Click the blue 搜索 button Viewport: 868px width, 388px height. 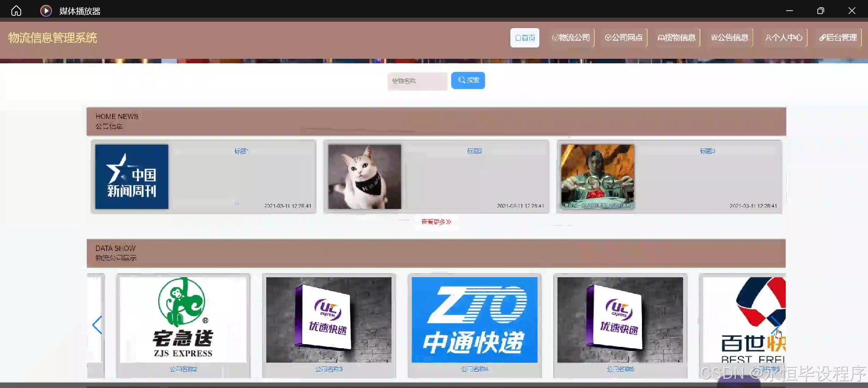pyautogui.click(x=468, y=80)
